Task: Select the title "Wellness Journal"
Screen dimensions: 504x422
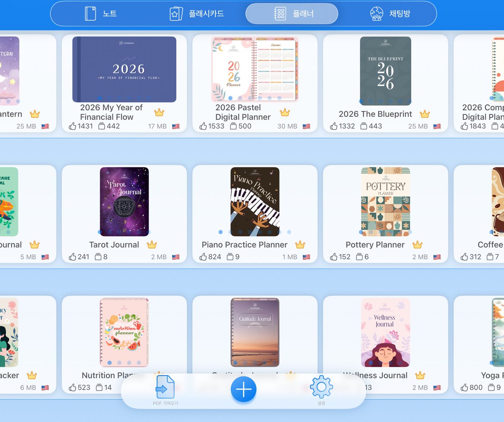Action: [x=375, y=375]
